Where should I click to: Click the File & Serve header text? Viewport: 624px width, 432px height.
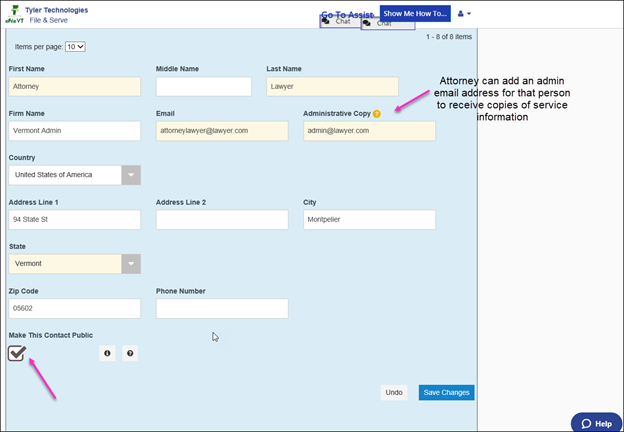click(49, 20)
